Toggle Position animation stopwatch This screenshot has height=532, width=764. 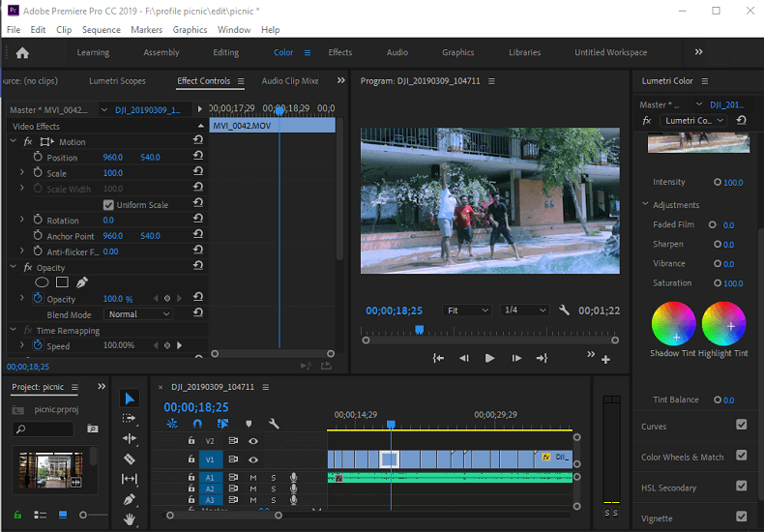[38, 157]
